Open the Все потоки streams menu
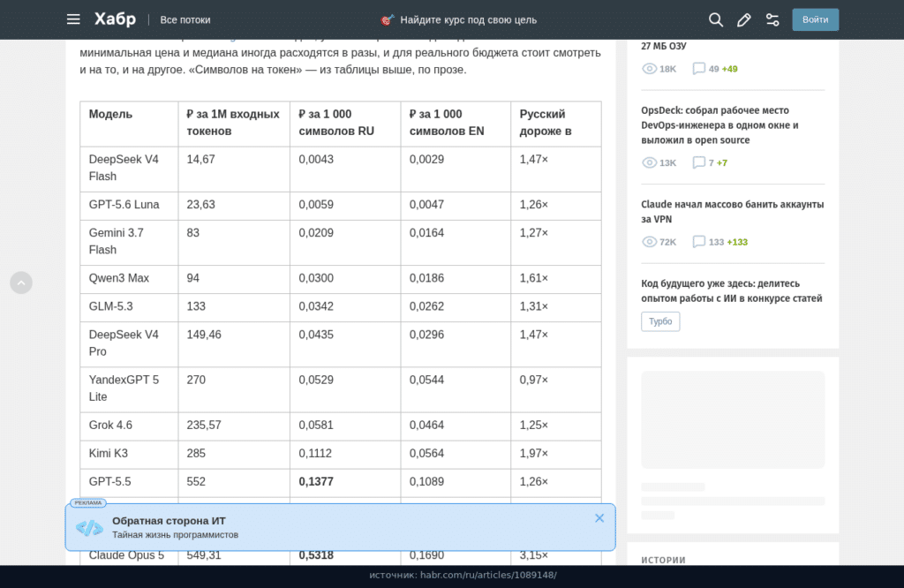 [185, 19]
